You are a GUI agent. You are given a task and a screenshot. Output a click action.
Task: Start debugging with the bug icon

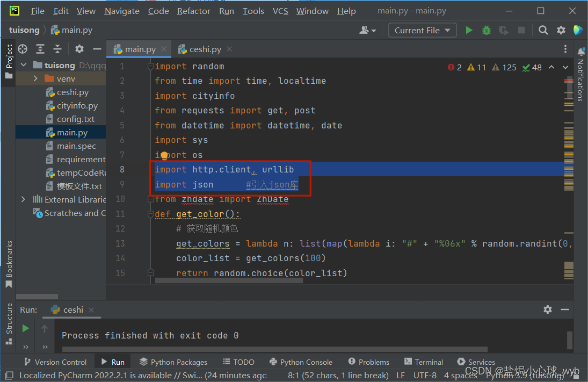(487, 30)
